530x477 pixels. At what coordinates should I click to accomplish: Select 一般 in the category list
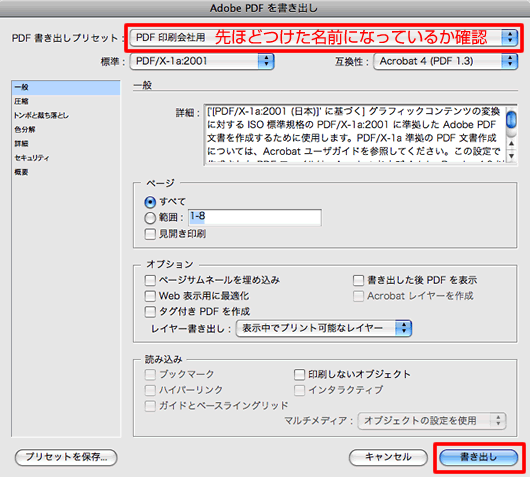[66, 87]
